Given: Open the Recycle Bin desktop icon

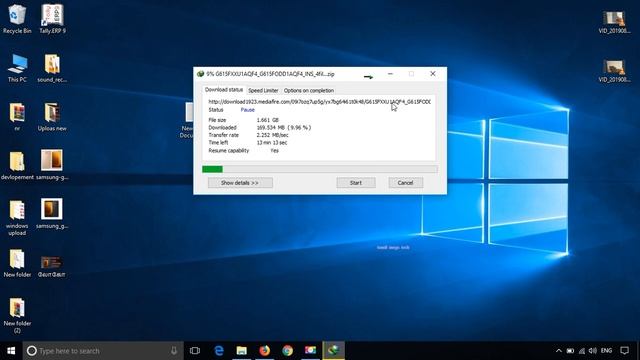Looking at the screenshot, I should [x=16, y=18].
